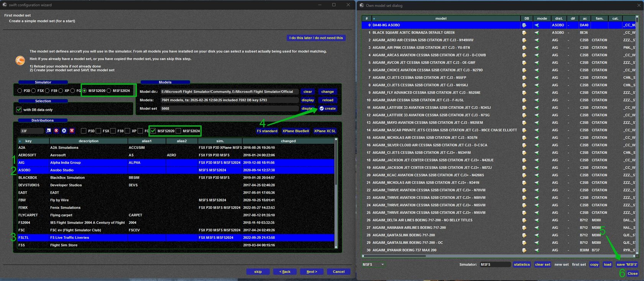
Task: Save the model set with save 'MSFS'
Action: (x=627, y=265)
